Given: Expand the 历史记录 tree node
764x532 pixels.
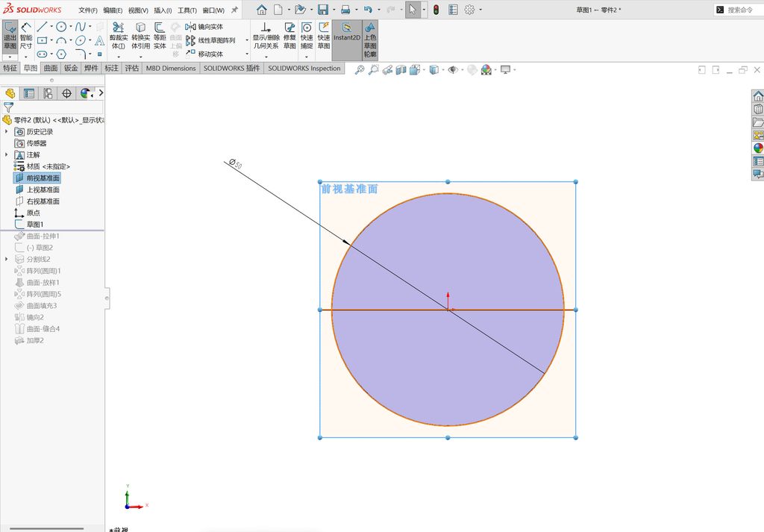Looking at the screenshot, I should click(6, 131).
